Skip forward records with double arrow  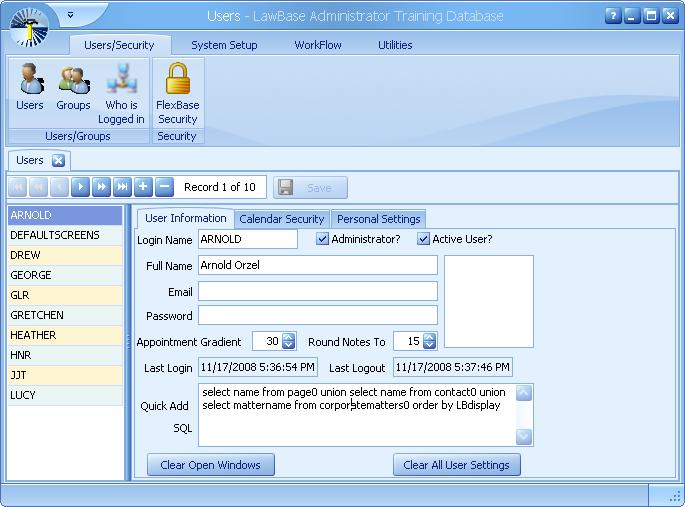(x=101, y=187)
